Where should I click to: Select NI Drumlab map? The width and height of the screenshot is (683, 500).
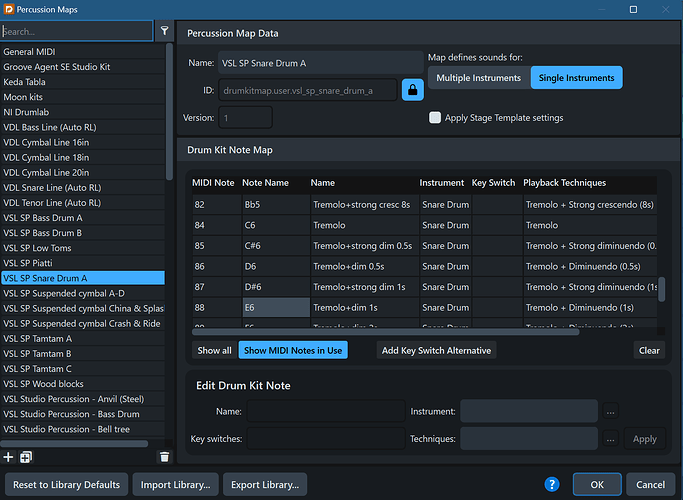point(83,112)
